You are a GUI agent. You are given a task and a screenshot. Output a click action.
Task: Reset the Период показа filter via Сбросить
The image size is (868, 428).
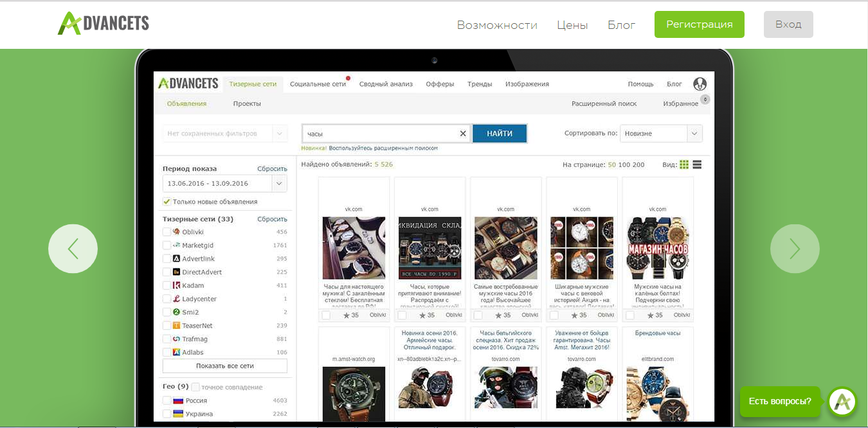coord(272,169)
